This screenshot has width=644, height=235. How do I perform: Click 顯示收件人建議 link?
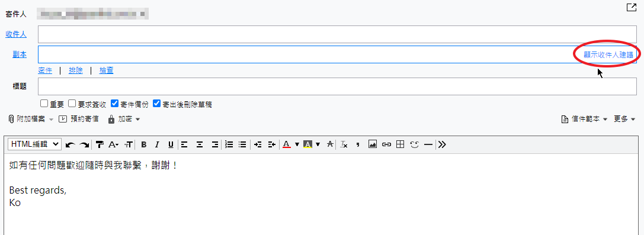point(608,55)
